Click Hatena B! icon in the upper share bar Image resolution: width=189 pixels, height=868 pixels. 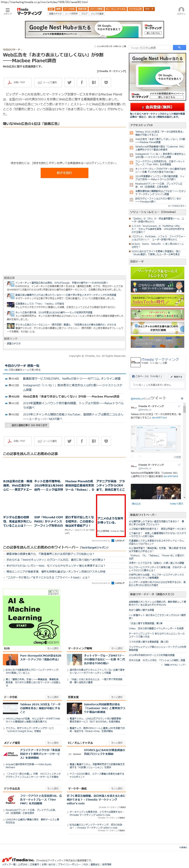click(94, 82)
